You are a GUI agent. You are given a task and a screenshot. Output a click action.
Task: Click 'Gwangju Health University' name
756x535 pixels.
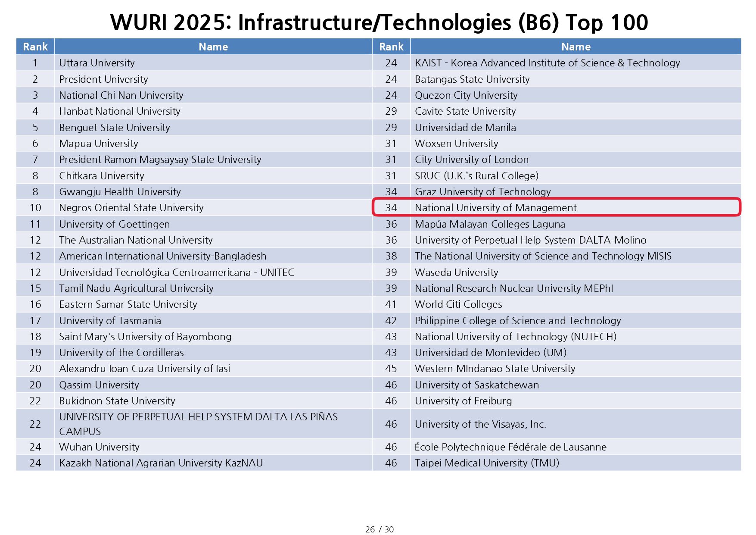tap(120, 192)
